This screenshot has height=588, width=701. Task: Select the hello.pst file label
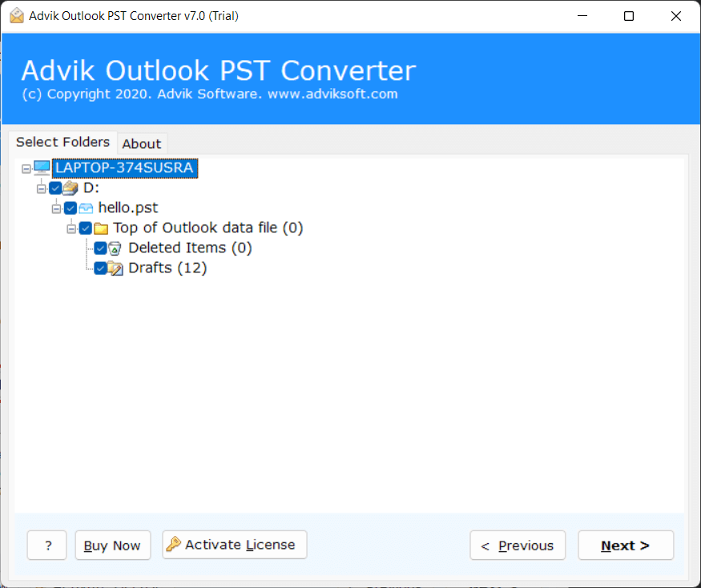coord(128,208)
